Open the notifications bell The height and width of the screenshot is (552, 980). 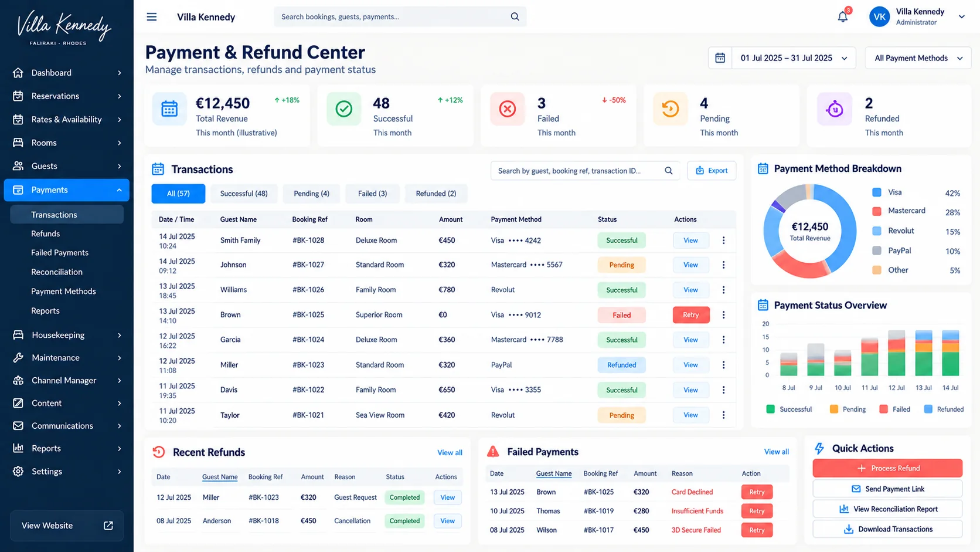pyautogui.click(x=843, y=16)
